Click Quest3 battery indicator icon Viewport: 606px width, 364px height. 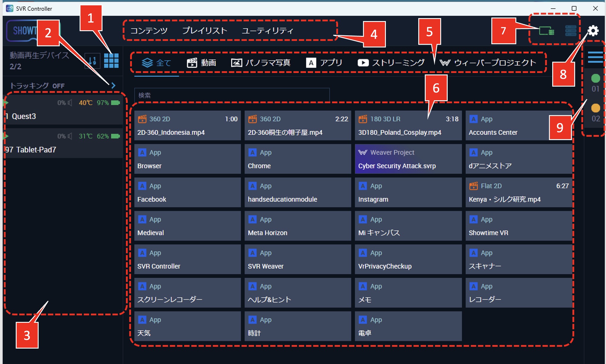point(116,103)
